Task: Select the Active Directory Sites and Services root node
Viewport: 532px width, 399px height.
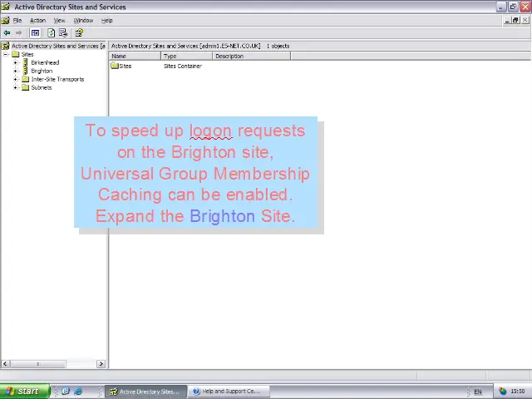Action: 58,46
